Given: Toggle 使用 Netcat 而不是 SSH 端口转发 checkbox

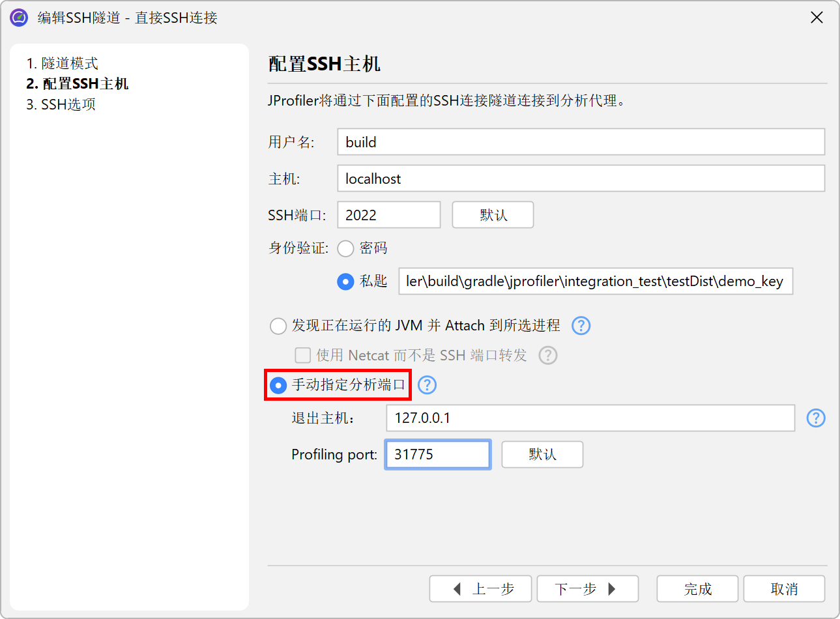Looking at the screenshot, I should [x=302, y=355].
